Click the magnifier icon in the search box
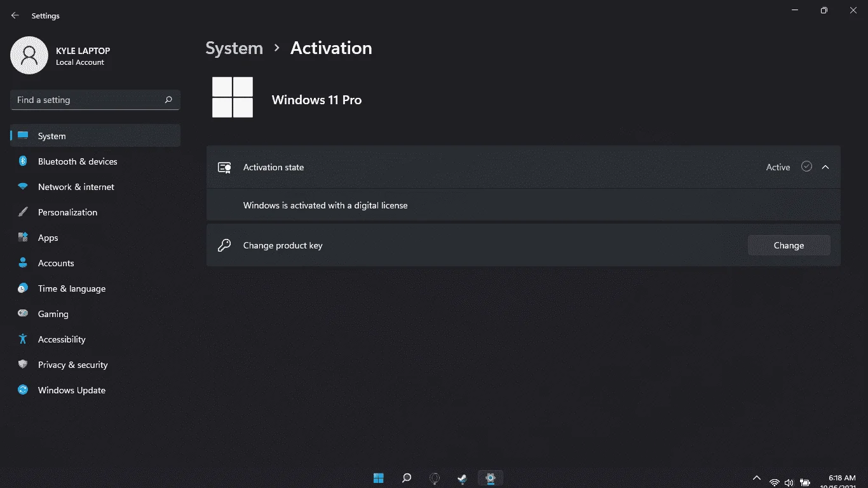Image resolution: width=868 pixels, height=488 pixels. (x=168, y=100)
